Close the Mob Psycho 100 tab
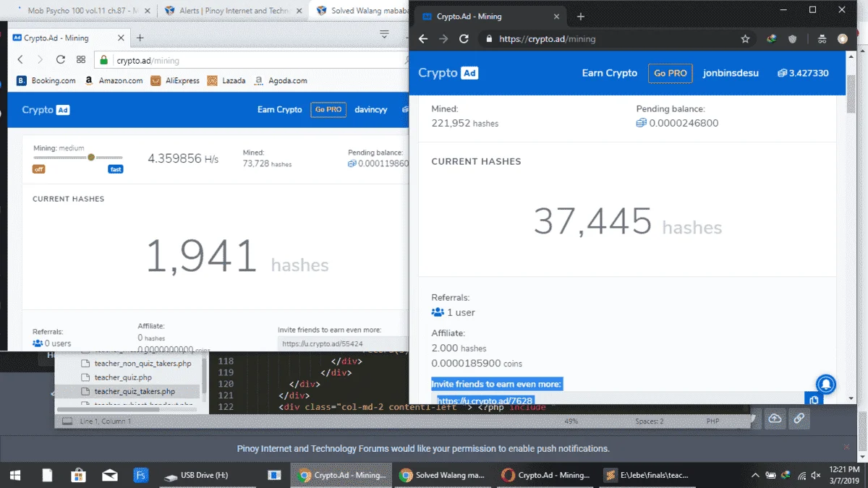868x488 pixels. click(x=147, y=11)
